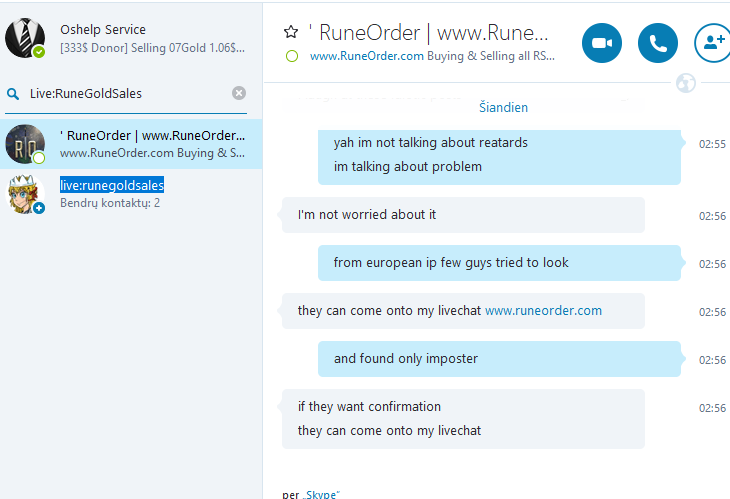Click the Skype link below the messages
This screenshot has height=499, width=730.
point(321,494)
